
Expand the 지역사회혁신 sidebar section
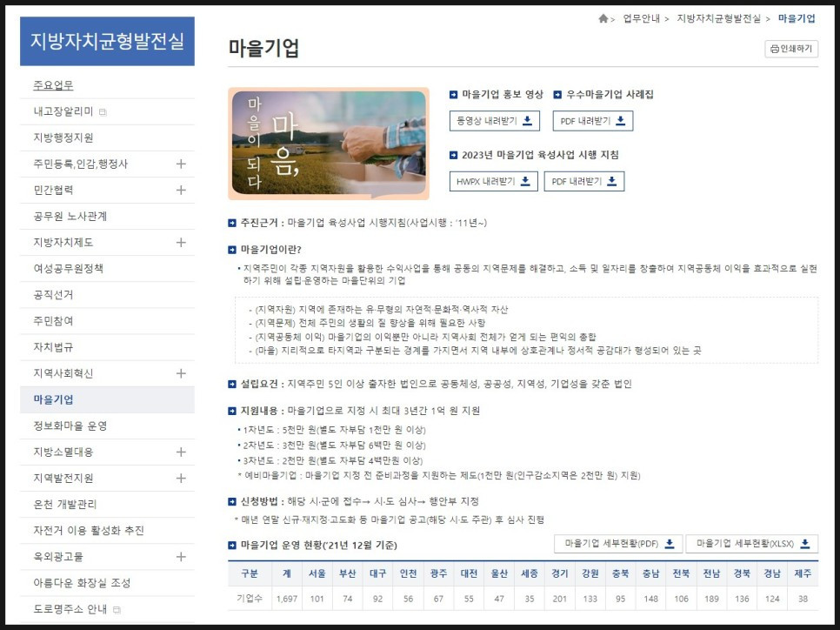[x=181, y=372]
